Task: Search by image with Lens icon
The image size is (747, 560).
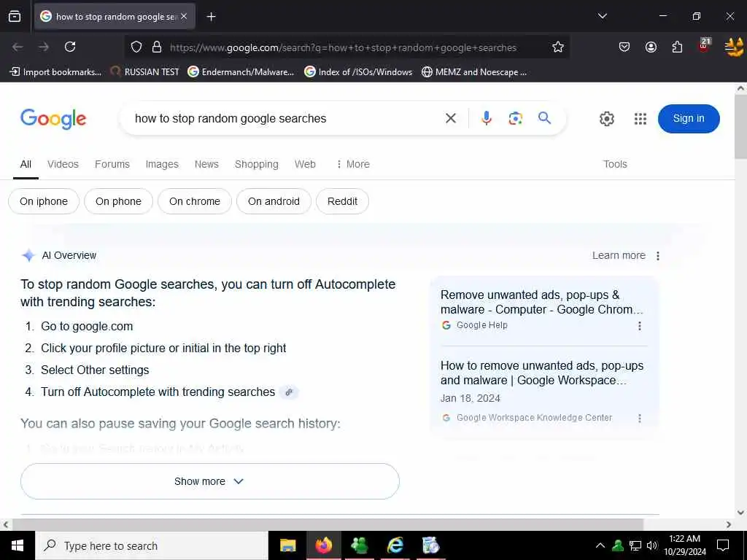Action: (515, 118)
